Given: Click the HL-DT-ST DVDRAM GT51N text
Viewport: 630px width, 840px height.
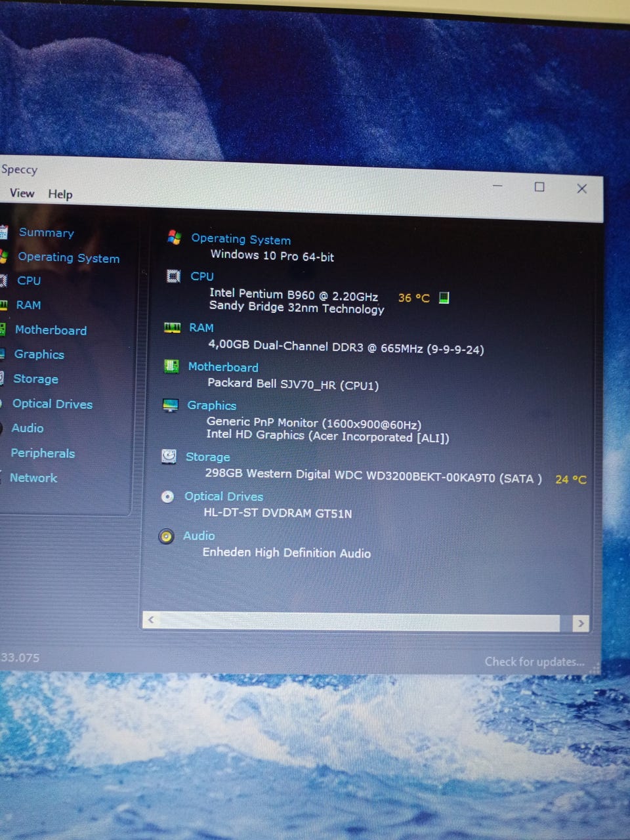Looking at the screenshot, I should [278, 513].
